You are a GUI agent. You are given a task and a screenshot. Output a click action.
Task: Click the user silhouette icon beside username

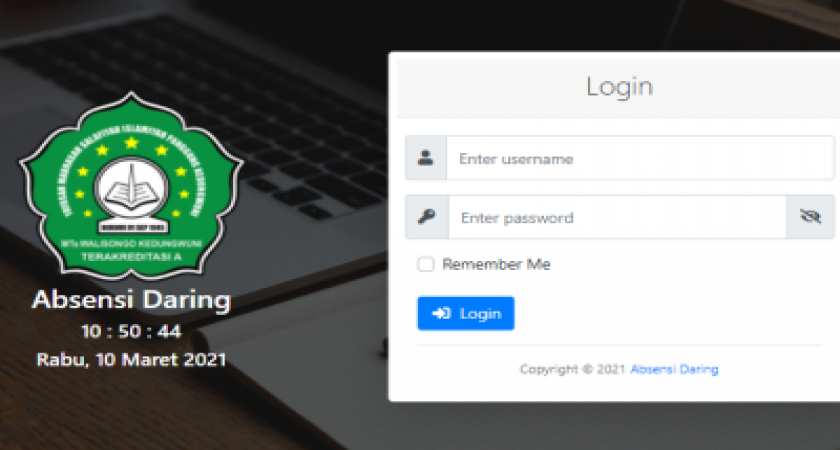click(426, 158)
